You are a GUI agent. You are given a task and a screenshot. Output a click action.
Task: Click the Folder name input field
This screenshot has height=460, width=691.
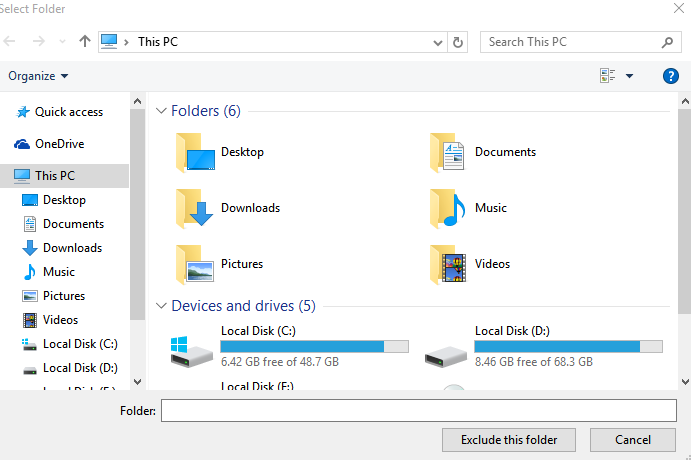(419, 411)
